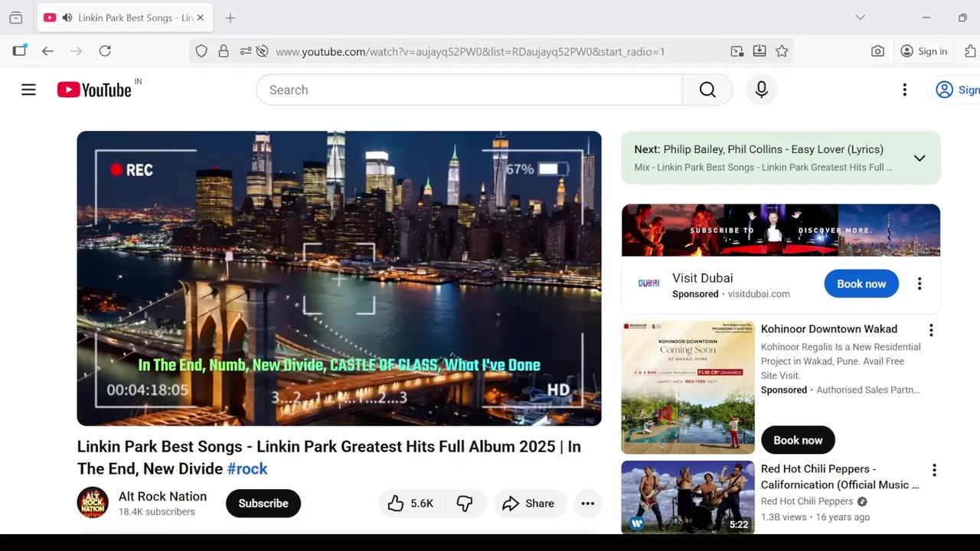
Task: Click the autoplay blocked icon
Action: [x=262, y=51]
